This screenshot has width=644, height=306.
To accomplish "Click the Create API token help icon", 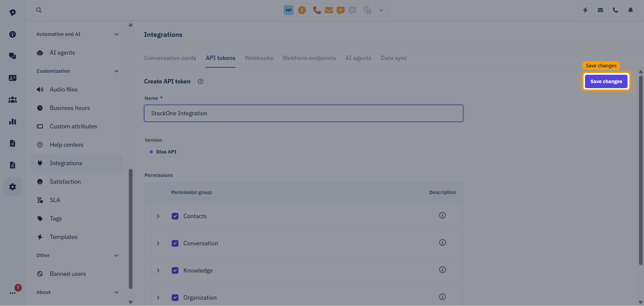I will point(201,81).
